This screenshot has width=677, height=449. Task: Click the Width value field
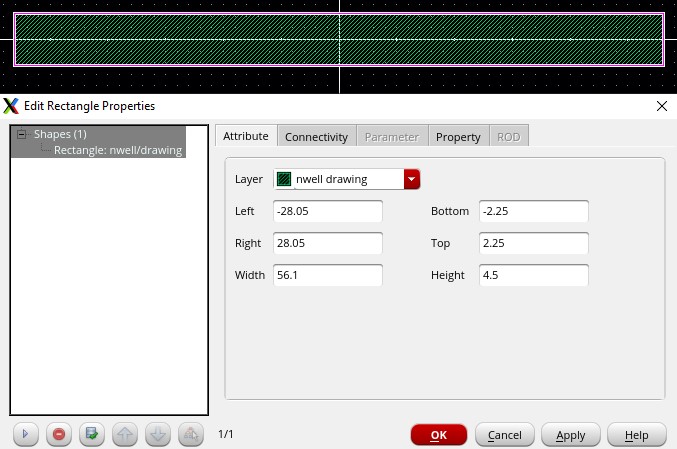(x=328, y=275)
